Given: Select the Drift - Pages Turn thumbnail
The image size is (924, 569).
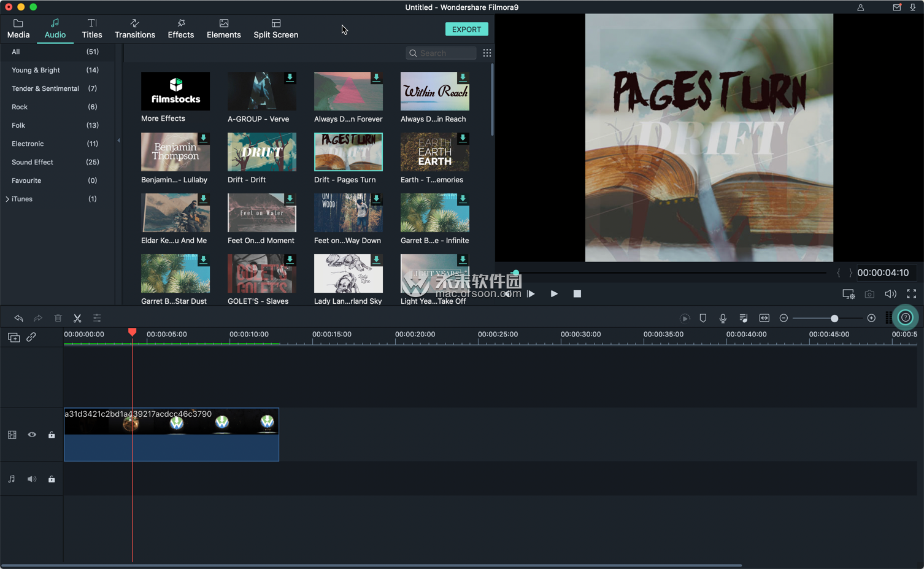Looking at the screenshot, I should point(348,152).
